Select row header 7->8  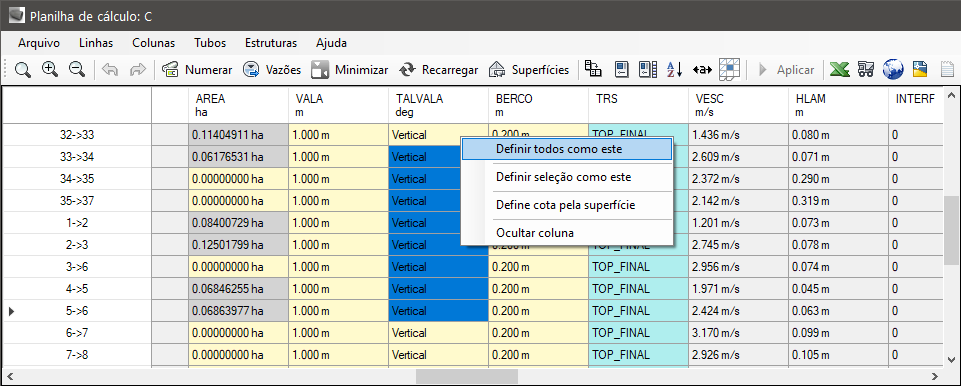coord(77,355)
